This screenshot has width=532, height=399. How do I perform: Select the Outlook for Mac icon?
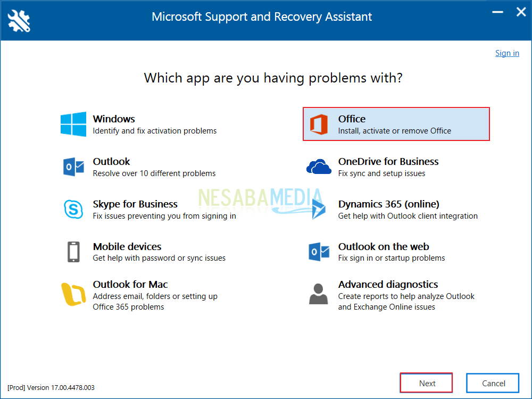(73, 294)
